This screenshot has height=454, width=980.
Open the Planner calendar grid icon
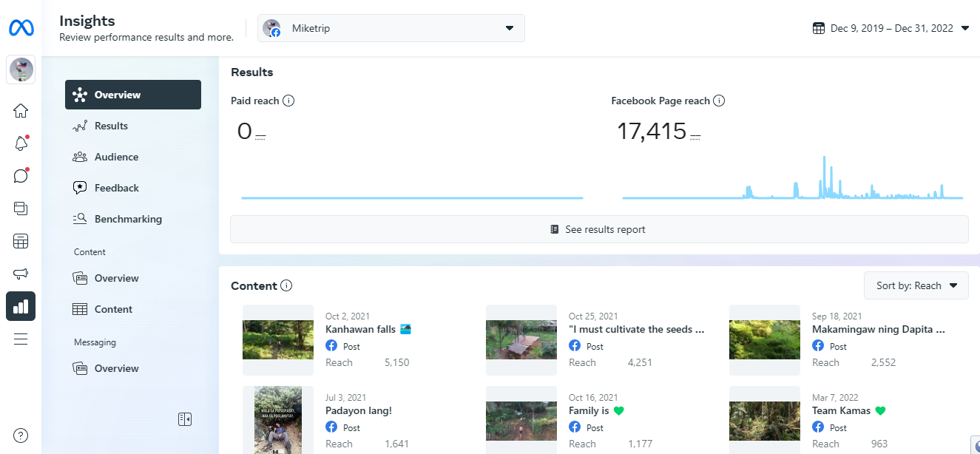21,241
